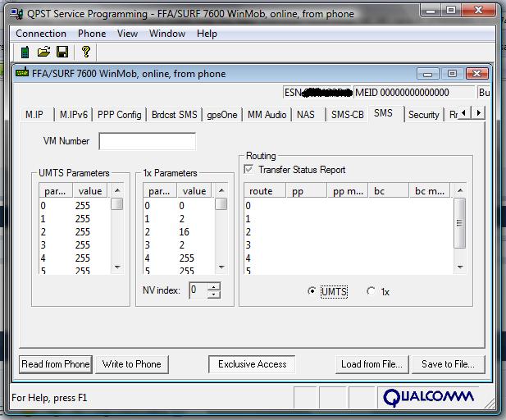
Task: Click UMTS Parameters scroll down arrow
Action: pos(117,267)
